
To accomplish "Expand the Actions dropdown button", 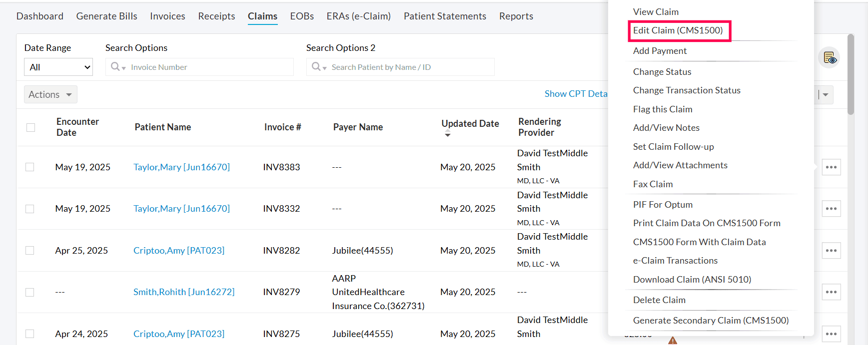I will pyautogui.click(x=50, y=94).
